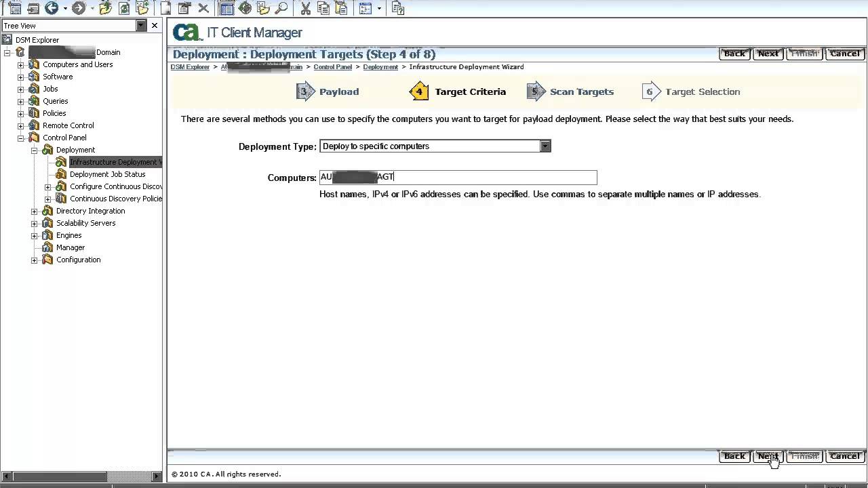The image size is (868, 488).
Task: Click the Deployment Job Status folder icon
Action: [61, 174]
